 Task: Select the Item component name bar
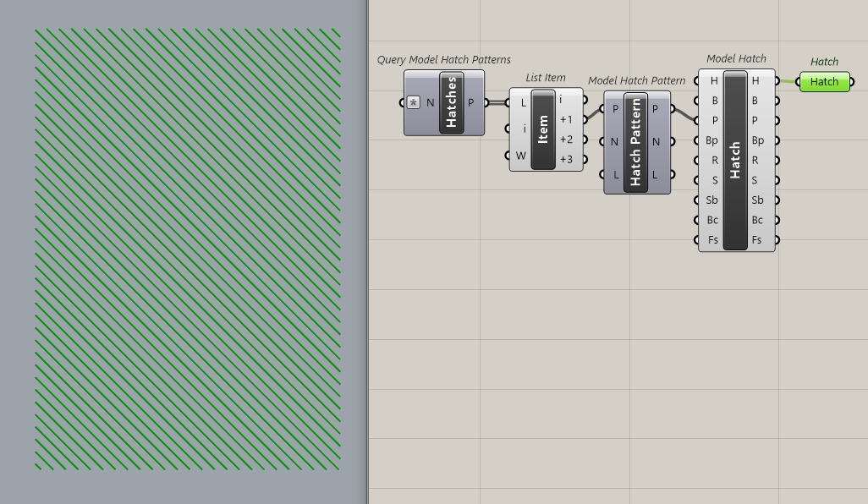pos(543,129)
